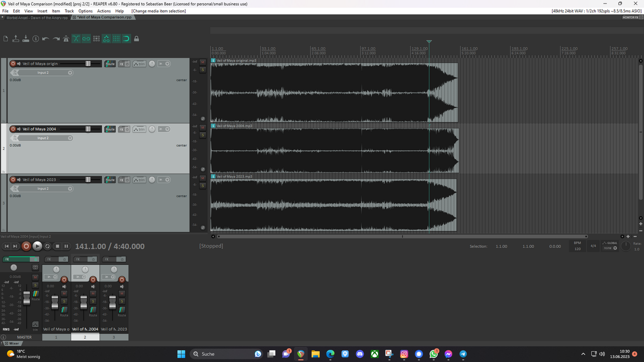The width and height of the screenshot is (644, 362).
Task: Open project settings info icon
Action: (x=36, y=39)
